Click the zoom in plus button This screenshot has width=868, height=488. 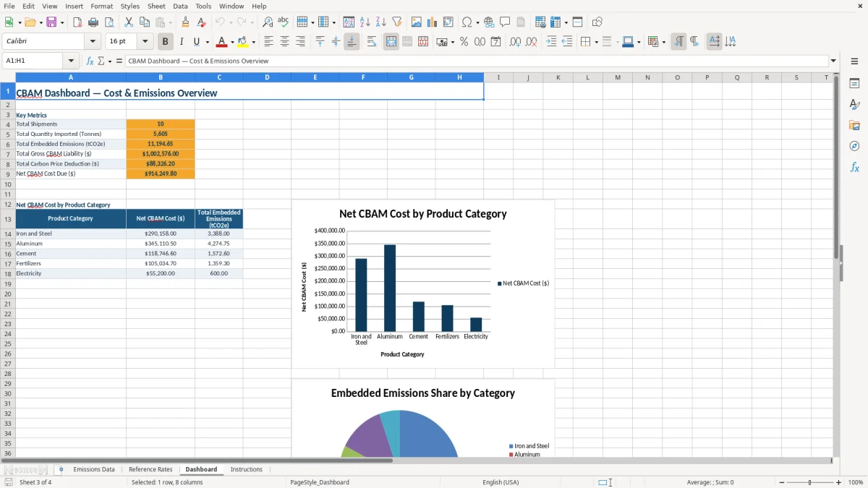pyautogui.click(x=838, y=482)
